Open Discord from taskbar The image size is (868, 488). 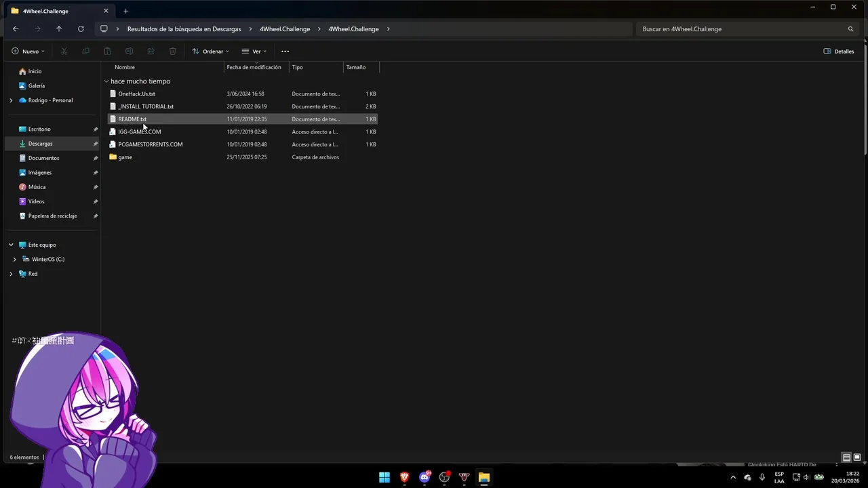point(425,477)
